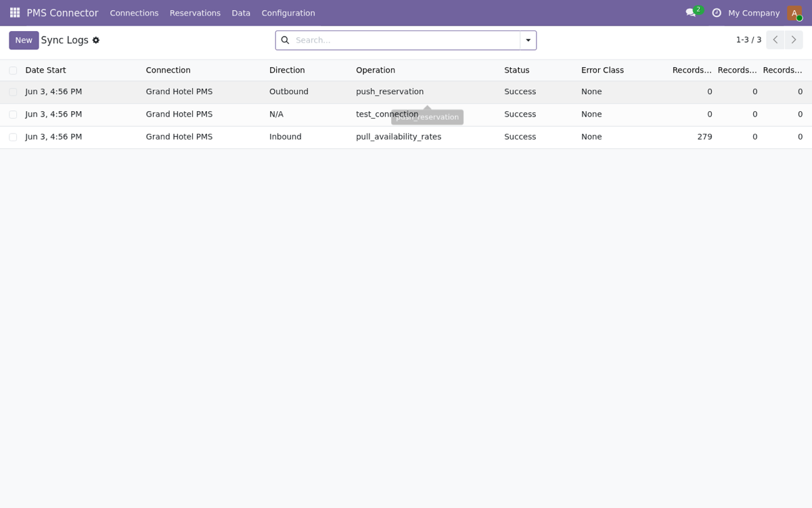The image size is (812, 508).
Task: Check the pull_availability_rates row checkbox
Action: click(13, 137)
